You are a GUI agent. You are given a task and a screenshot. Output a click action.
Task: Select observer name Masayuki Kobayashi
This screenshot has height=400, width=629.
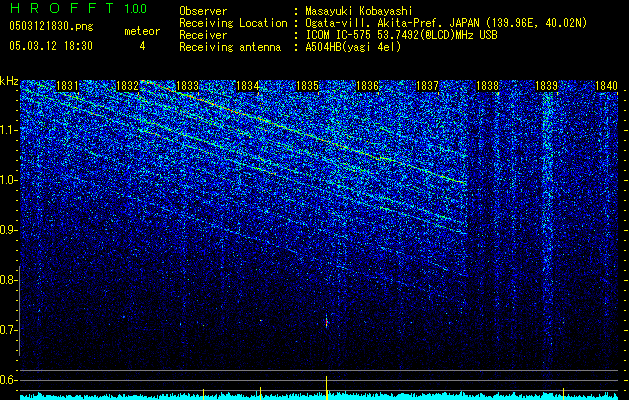point(359,11)
